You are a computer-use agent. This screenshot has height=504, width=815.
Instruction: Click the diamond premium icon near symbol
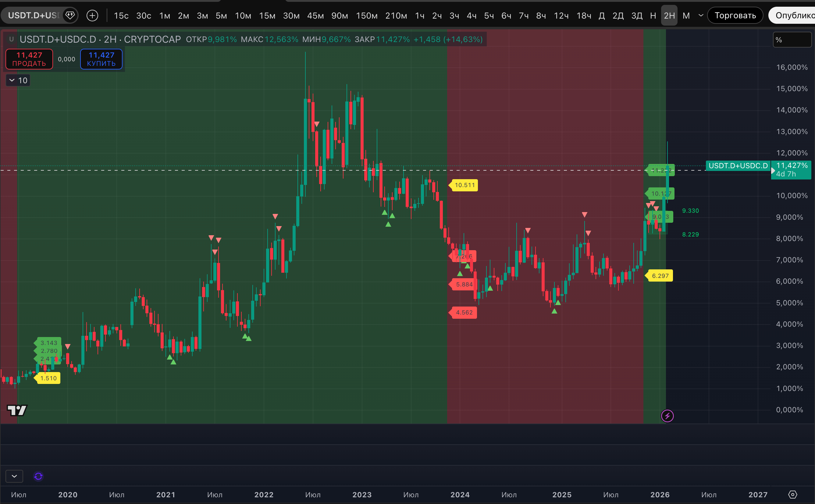point(70,15)
